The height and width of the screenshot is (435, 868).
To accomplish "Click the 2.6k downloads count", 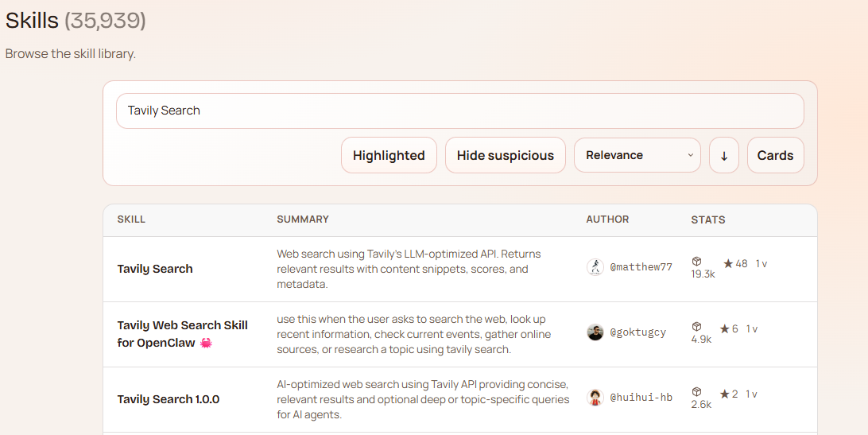I will 701,405.
